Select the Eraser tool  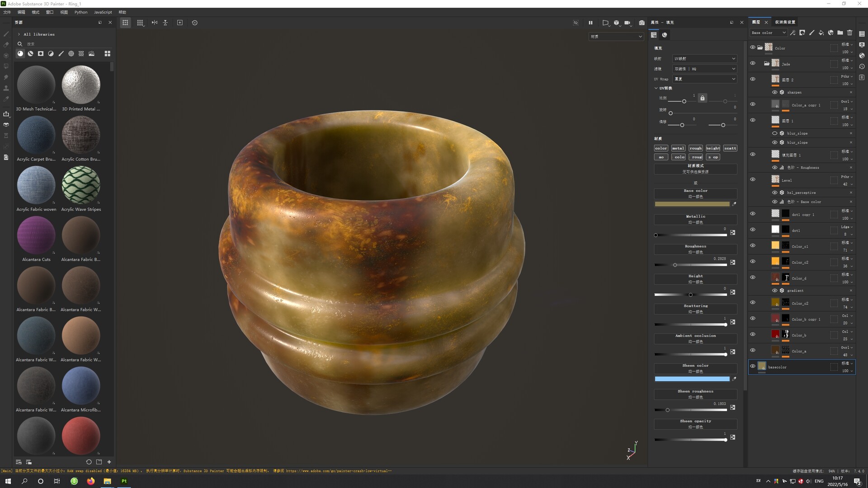click(6, 44)
